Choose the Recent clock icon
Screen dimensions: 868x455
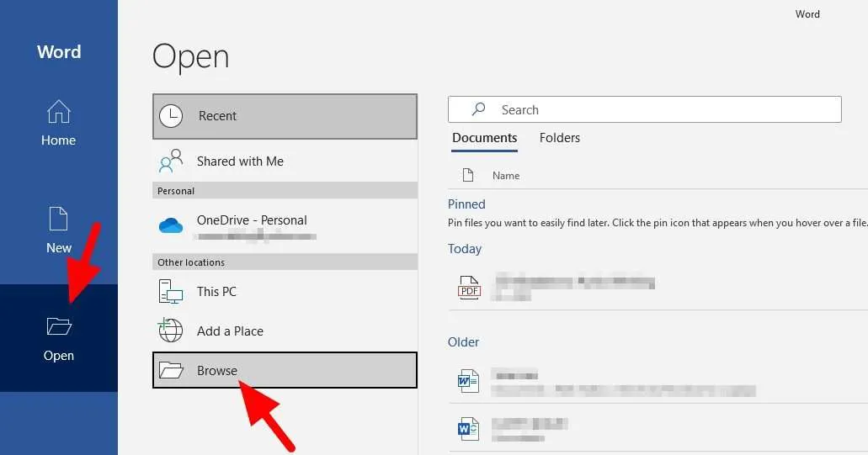point(171,116)
